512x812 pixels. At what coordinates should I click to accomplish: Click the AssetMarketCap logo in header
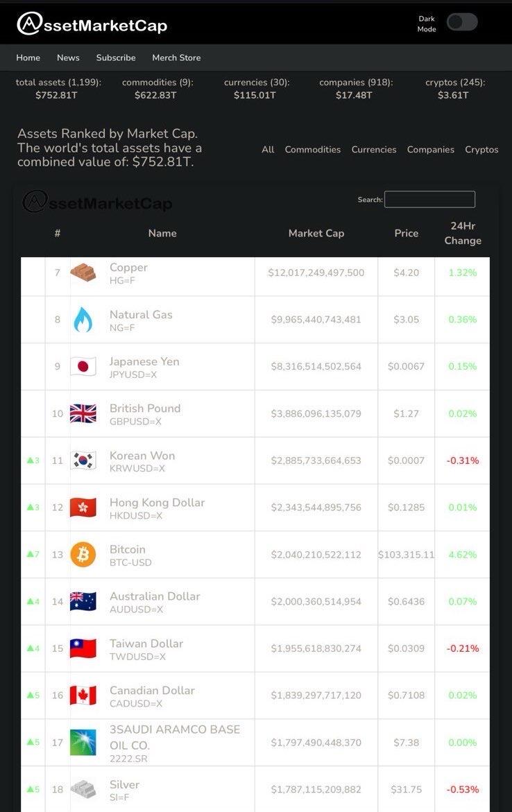[x=92, y=24]
